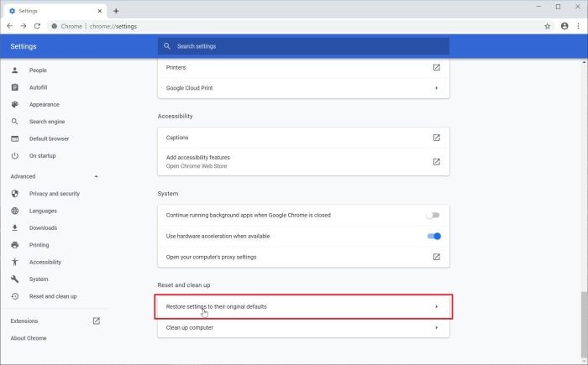
Task: Click the proxy settings external link icon
Action: [437, 257]
